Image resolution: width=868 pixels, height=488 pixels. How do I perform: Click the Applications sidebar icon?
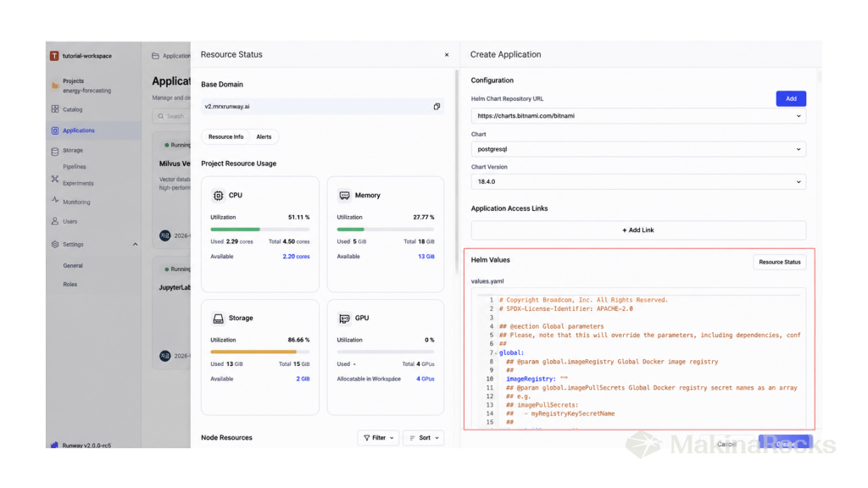(x=55, y=130)
